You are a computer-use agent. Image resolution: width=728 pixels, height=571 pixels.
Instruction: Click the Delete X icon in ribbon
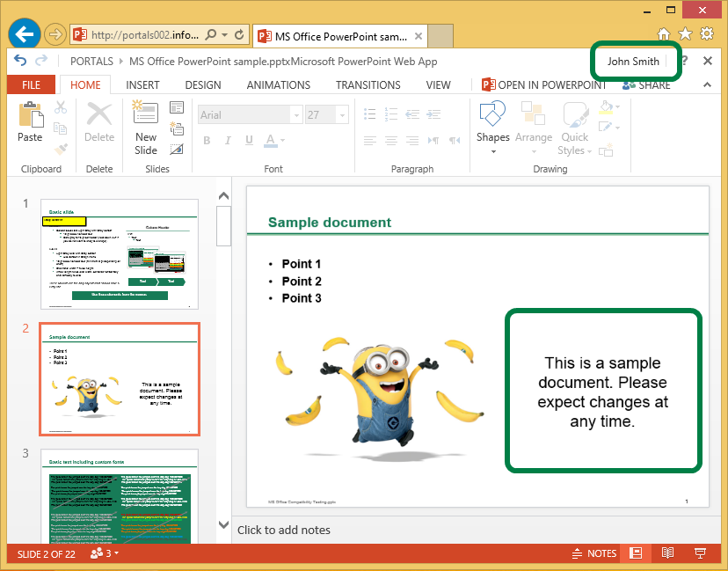coord(99,114)
